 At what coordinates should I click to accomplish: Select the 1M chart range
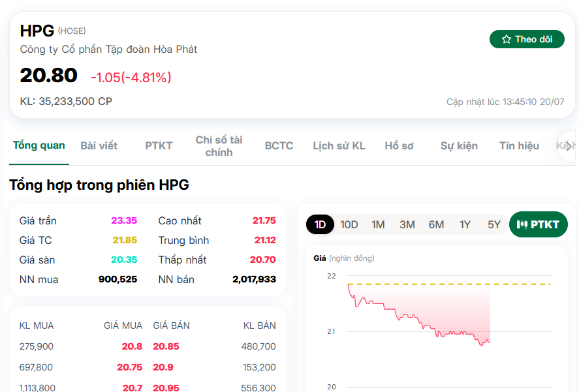378,224
